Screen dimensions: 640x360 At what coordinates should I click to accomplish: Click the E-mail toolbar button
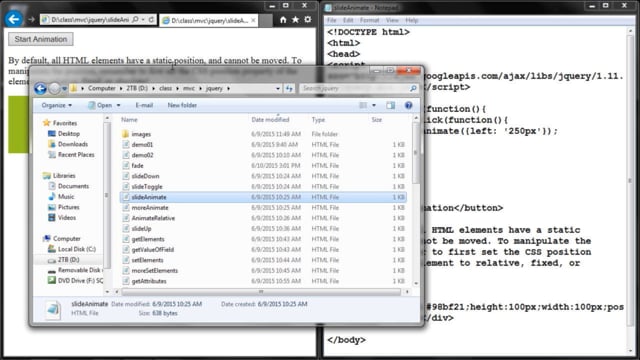pyautogui.click(x=144, y=105)
